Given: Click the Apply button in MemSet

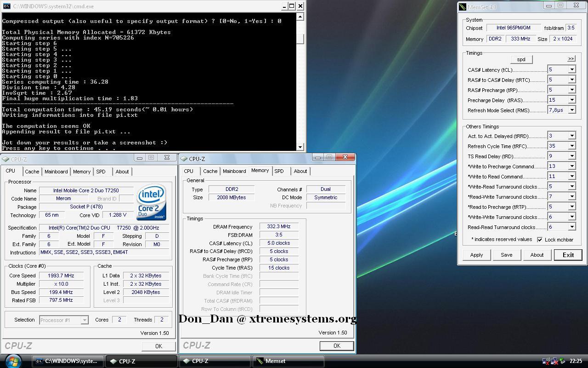Looking at the screenshot, I should click(476, 255).
